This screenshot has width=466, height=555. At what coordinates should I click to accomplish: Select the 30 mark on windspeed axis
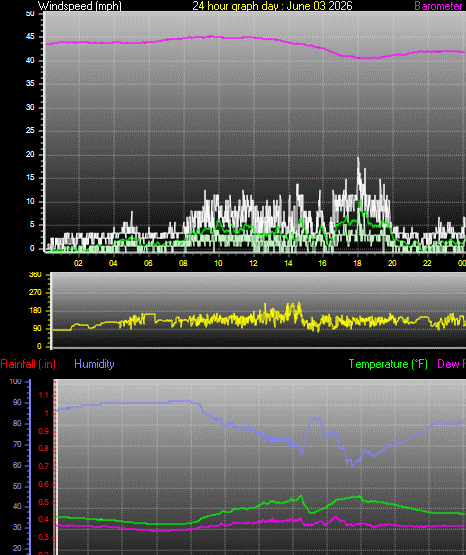30,107
